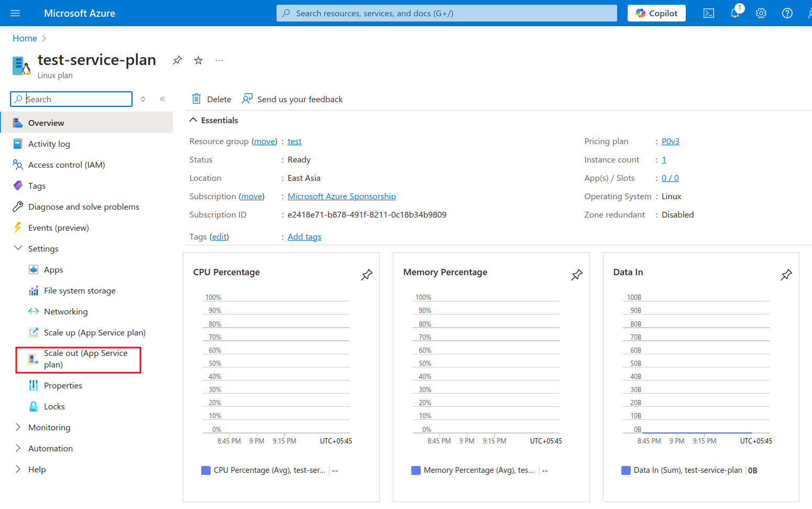
Task: Expand the Help section
Action: point(18,469)
